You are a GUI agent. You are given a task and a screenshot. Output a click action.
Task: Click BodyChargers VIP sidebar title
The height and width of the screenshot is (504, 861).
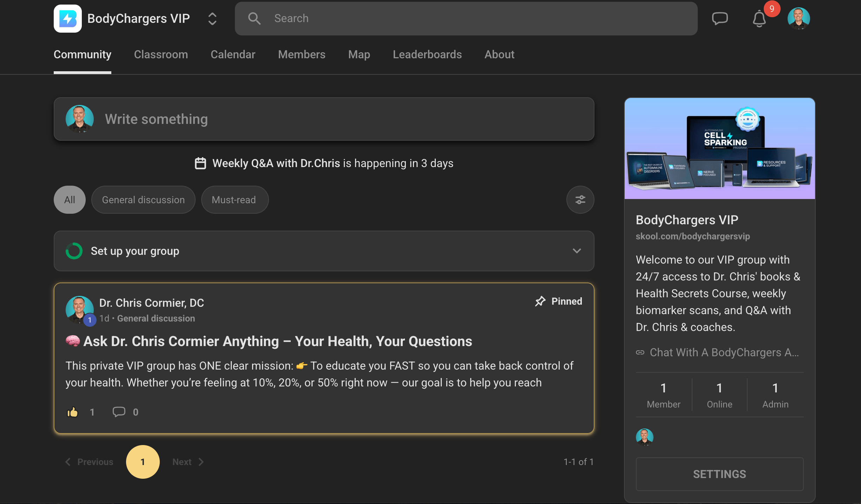[687, 220]
